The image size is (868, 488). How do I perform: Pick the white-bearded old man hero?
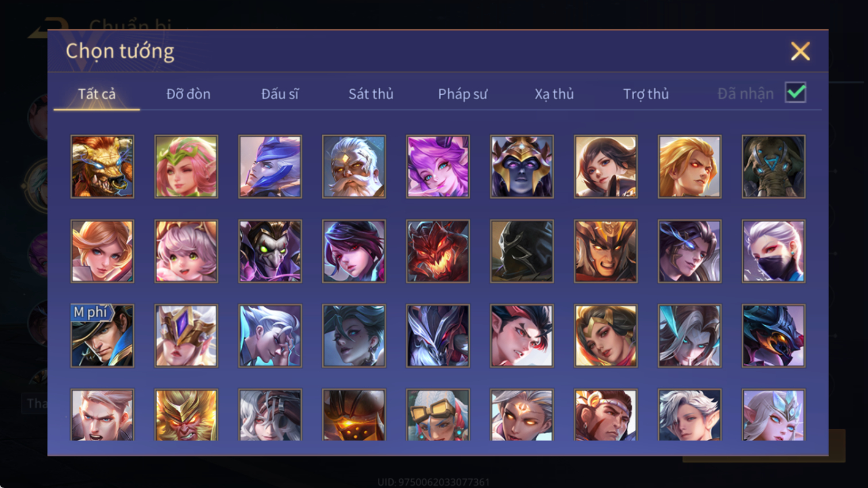click(354, 167)
